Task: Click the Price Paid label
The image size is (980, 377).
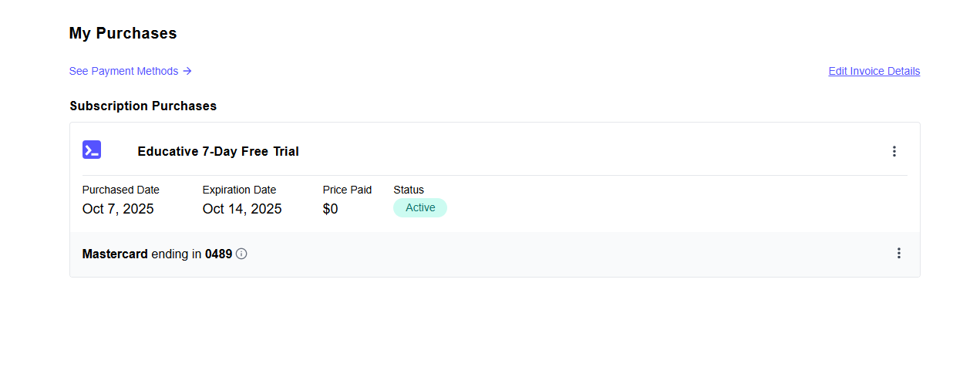Action: click(x=347, y=190)
